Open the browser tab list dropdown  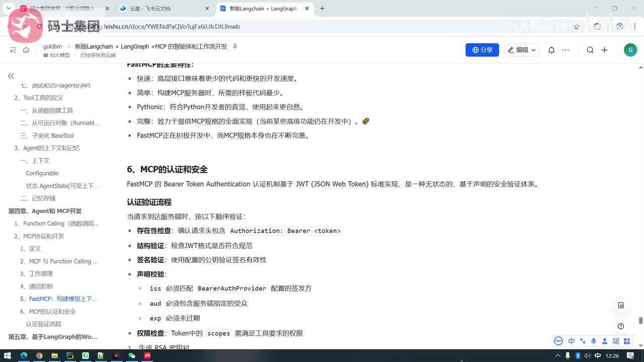(8, 9)
